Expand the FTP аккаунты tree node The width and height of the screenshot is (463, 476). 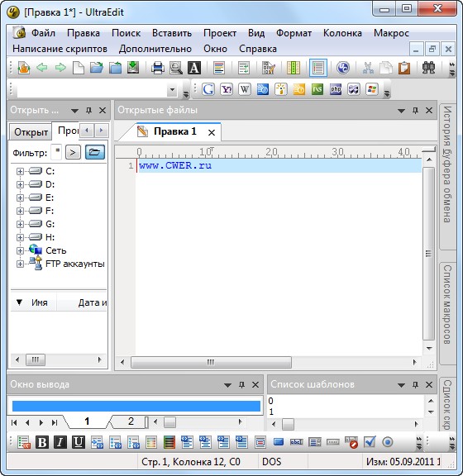pyautogui.click(x=20, y=264)
